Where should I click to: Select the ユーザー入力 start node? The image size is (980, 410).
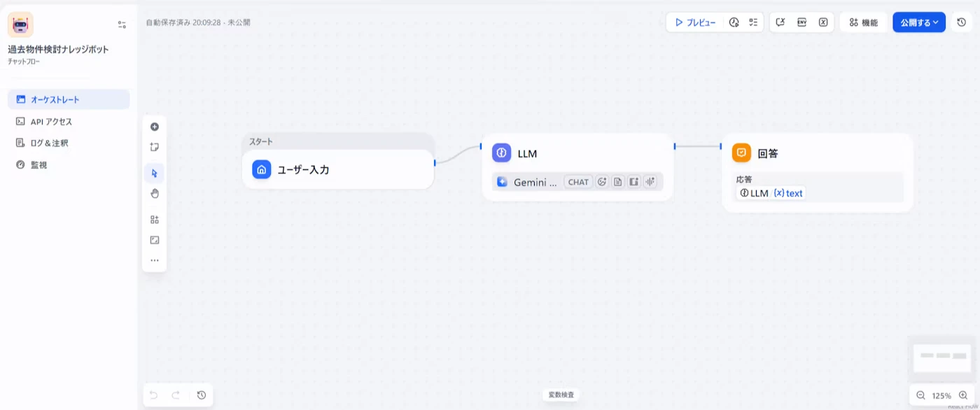pyautogui.click(x=338, y=169)
